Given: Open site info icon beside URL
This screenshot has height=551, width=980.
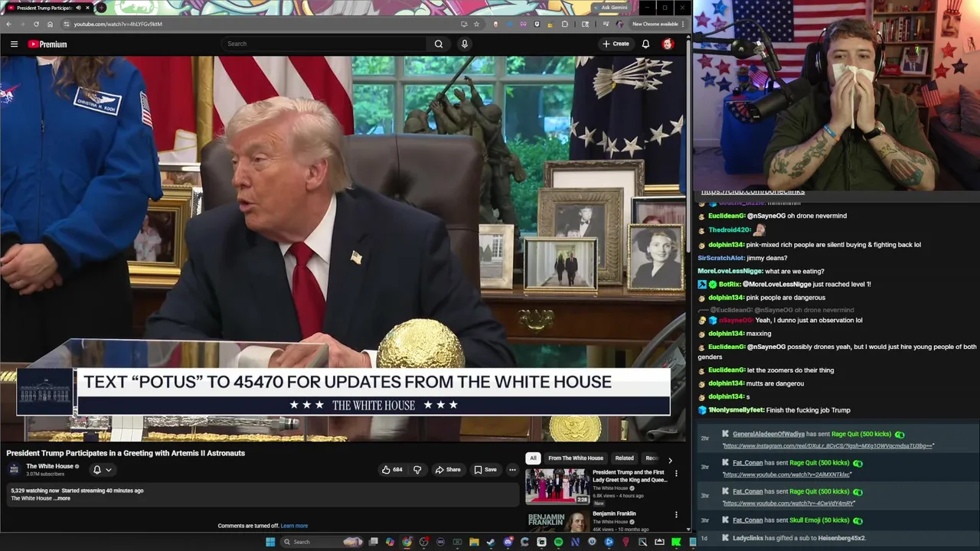Looking at the screenshot, I should (x=66, y=24).
